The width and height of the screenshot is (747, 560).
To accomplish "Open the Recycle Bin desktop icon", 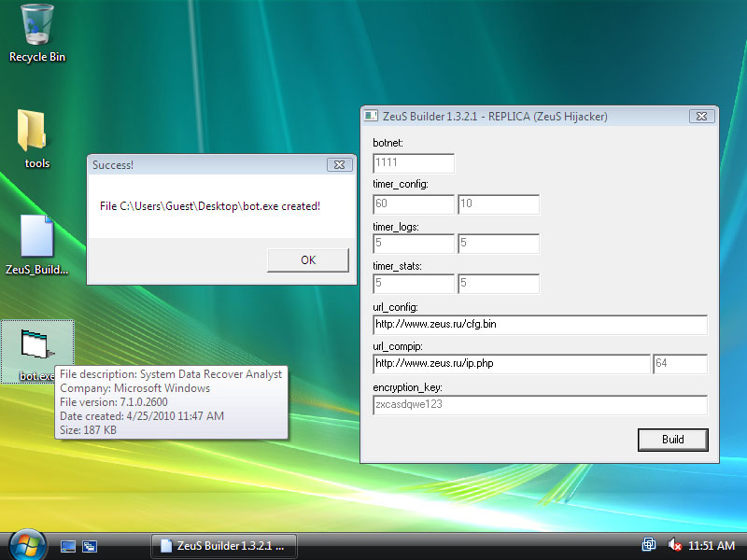I will pyautogui.click(x=37, y=26).
